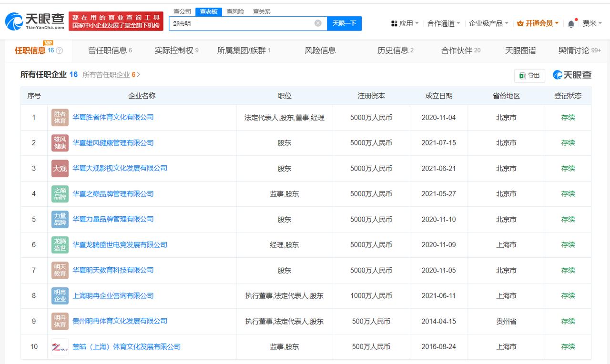Click the 企业名称 column header
Screen dimensions: 610x364
point(142,96)
